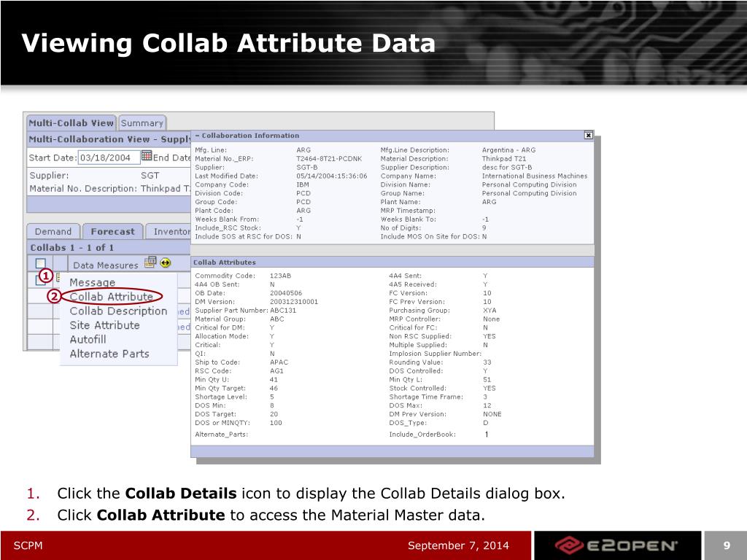Switch to the Inventory tab
The width and height of the screenshot is (747, 560).
point(169,231)
